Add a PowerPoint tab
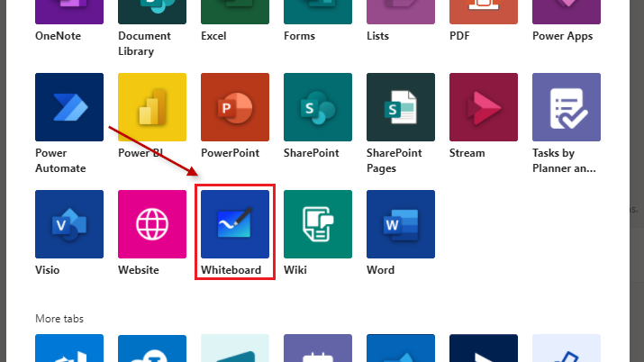Image resolution: width=644 pixels, height=362 pixels. tap(235, 107)
